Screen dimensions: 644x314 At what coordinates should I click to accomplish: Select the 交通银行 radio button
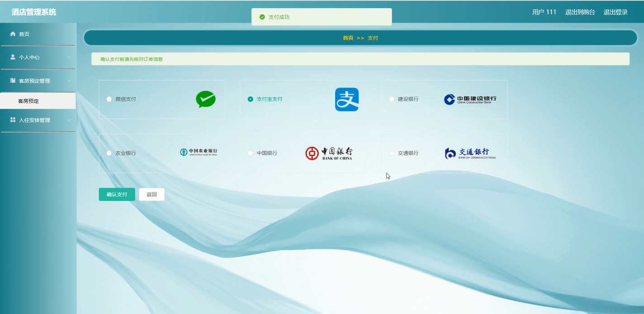(392, 153)
